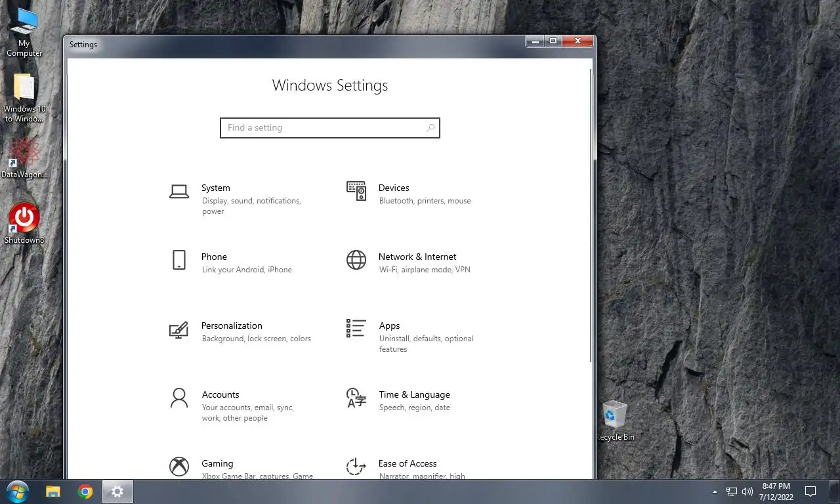Open the volume speaker tray icon
The height and width of the screenshot is (504, 840).
tap(747, 492)
